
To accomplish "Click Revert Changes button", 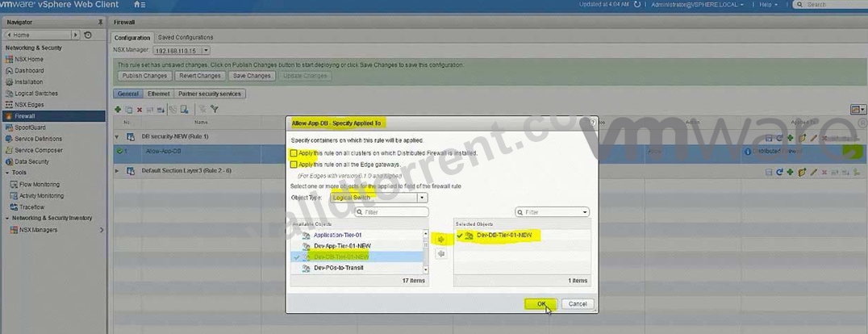I will [x=200, y=76].
